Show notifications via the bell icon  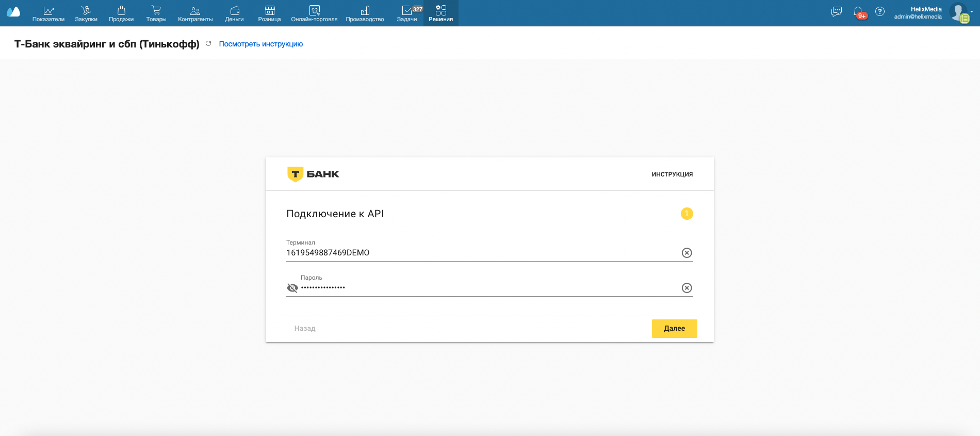pyautogui.click(x=858, y=11)
